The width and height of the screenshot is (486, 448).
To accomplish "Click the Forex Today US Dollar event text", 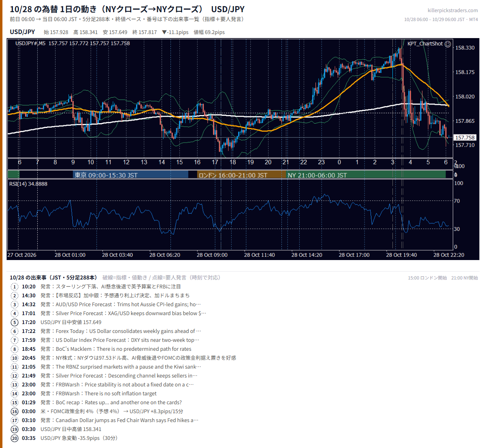I will [x=121, y=331].
